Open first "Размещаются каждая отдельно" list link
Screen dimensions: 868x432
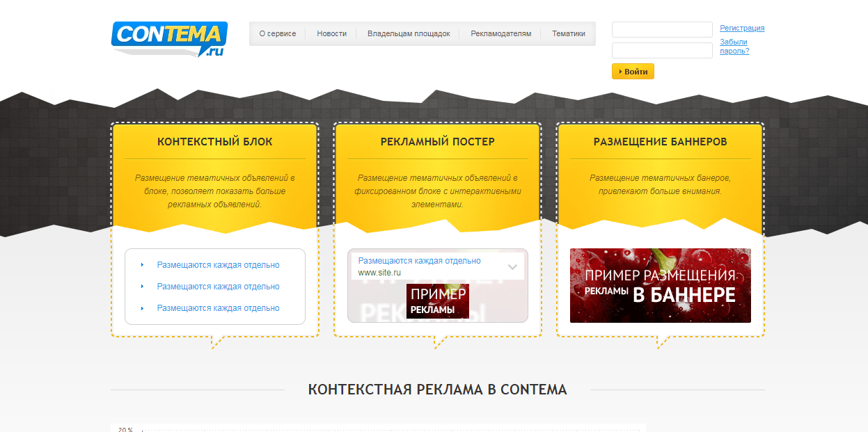tap(218, 265)
